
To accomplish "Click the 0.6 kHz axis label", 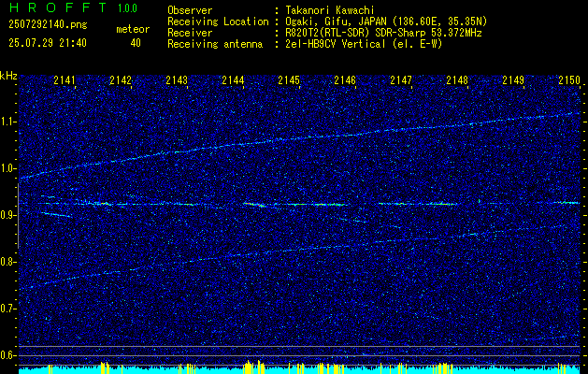I will pos(8,355).
